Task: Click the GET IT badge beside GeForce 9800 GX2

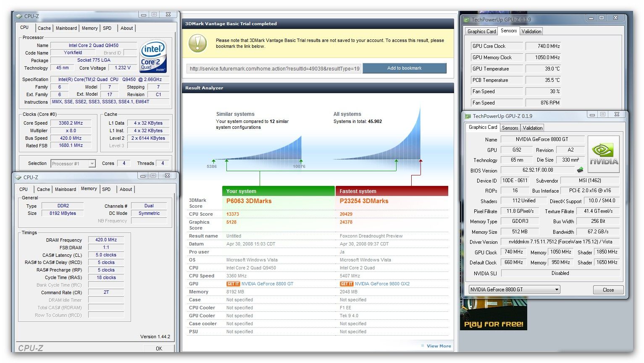Action: [x=346, y=284]
